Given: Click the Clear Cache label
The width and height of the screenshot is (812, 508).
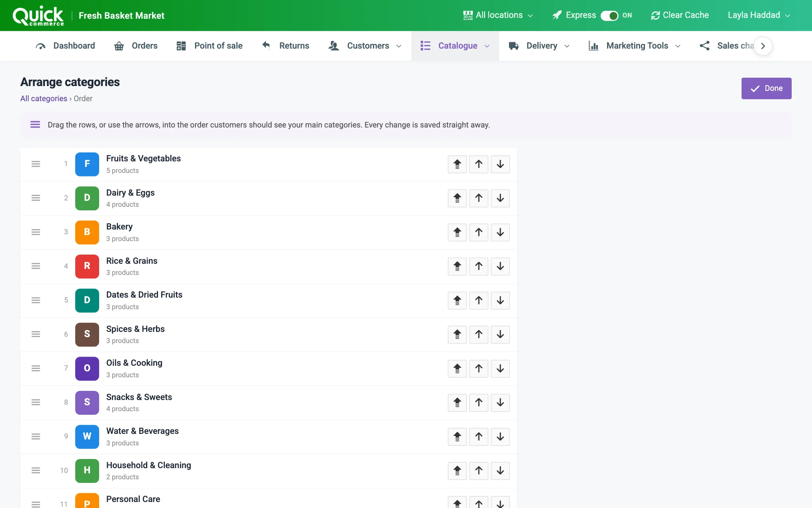Looking at the screenshot, I should [x=685, y=15].
